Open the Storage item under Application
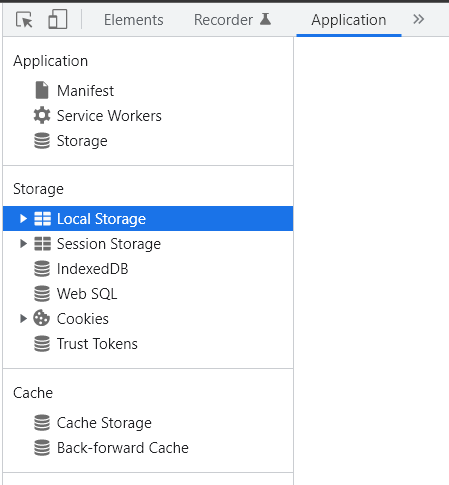The image size is (449, 485). point(82,141)
